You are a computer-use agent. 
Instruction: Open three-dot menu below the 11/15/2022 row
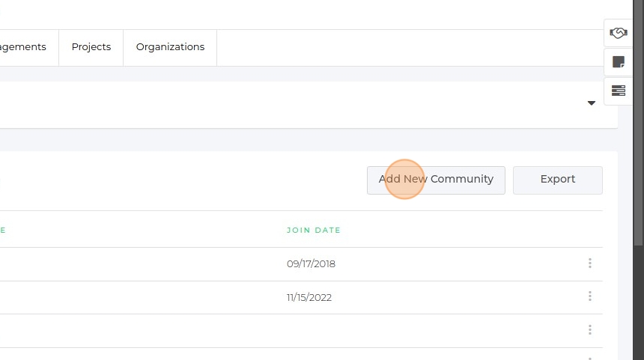[590, 330]
